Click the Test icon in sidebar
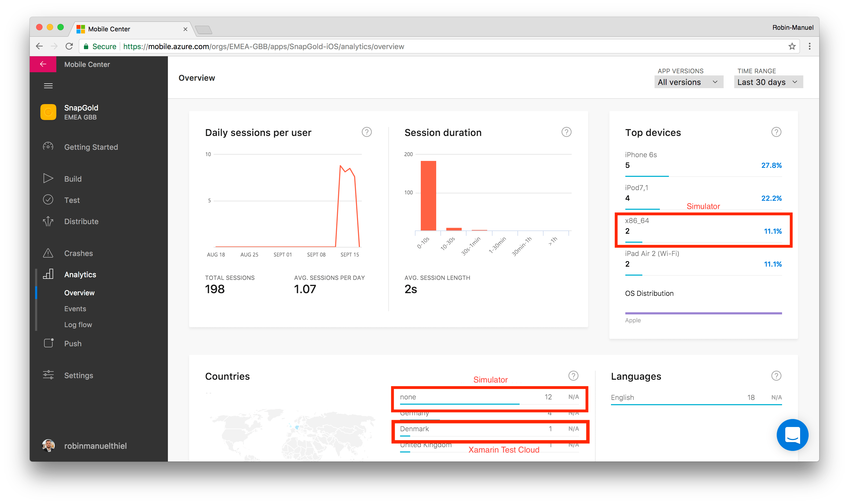This screenshot has height=504, width=849. [49, 200]
